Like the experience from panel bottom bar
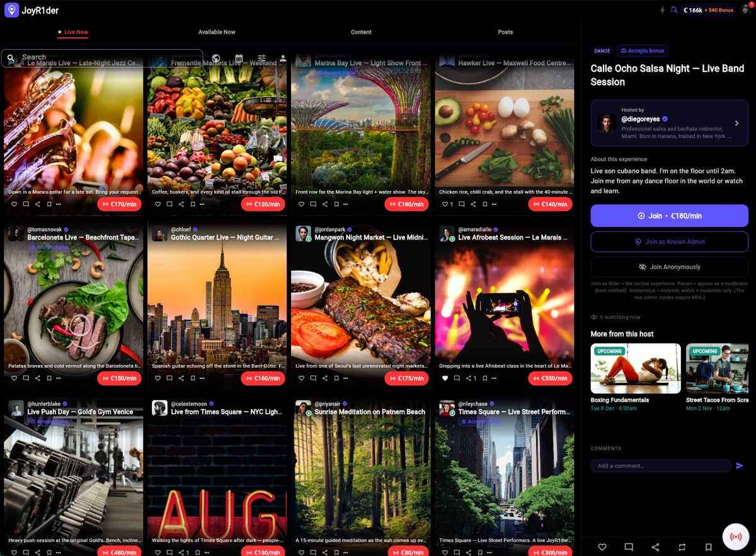The height and width of the screenshot is (556, 756). click(602, 547)
